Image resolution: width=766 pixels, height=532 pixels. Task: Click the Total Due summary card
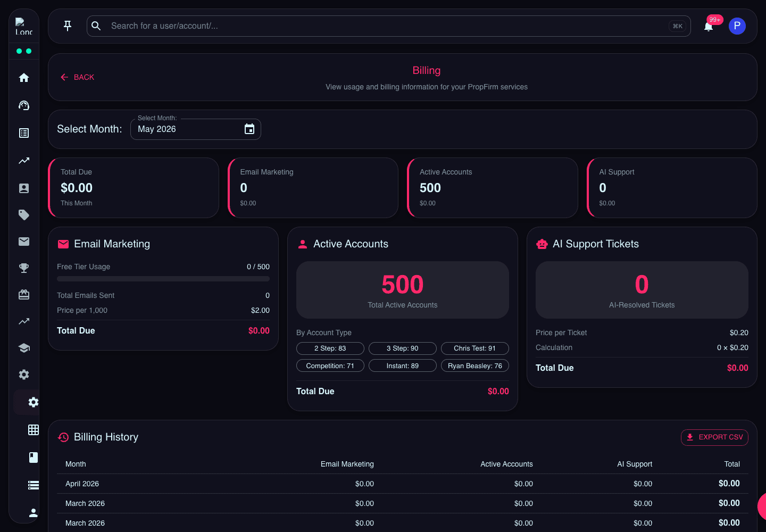pyautogui.click(x=134, y=188)
